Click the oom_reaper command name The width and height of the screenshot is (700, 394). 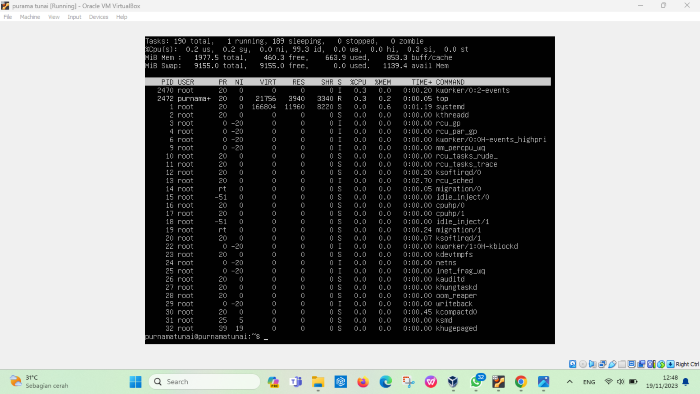click(x=456, y=295)
